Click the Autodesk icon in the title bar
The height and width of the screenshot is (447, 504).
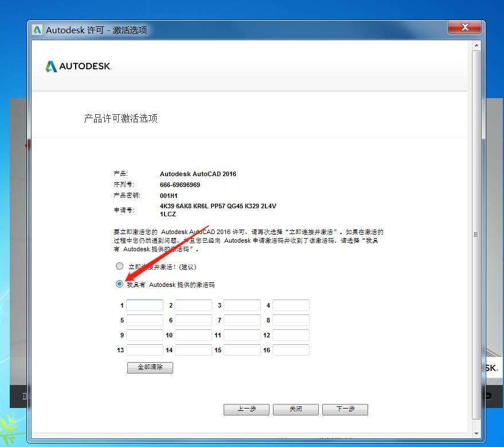tap(37, 30)
